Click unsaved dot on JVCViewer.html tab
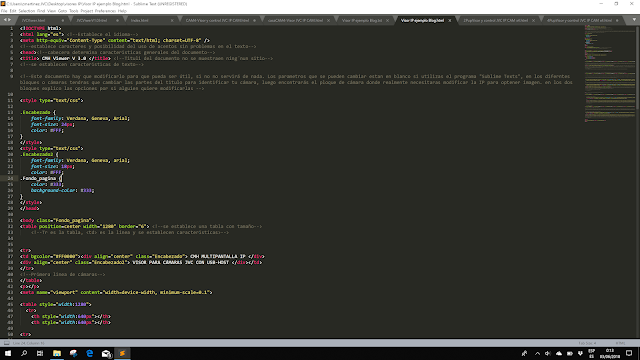 click(x=62, y=20)
